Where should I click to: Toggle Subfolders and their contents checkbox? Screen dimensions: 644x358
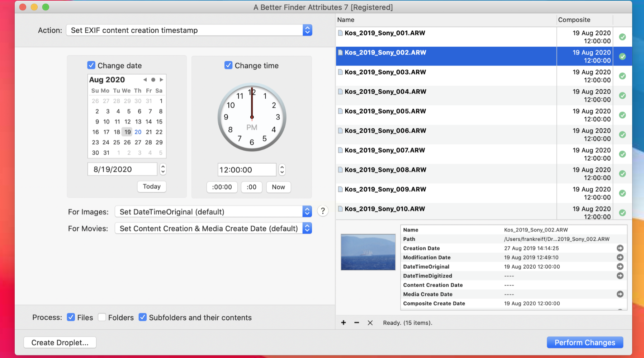(143, 317)
